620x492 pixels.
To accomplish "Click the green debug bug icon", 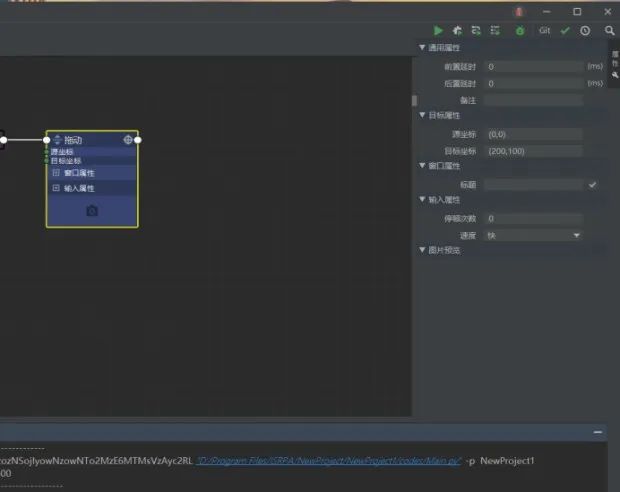I will (519, 31).
